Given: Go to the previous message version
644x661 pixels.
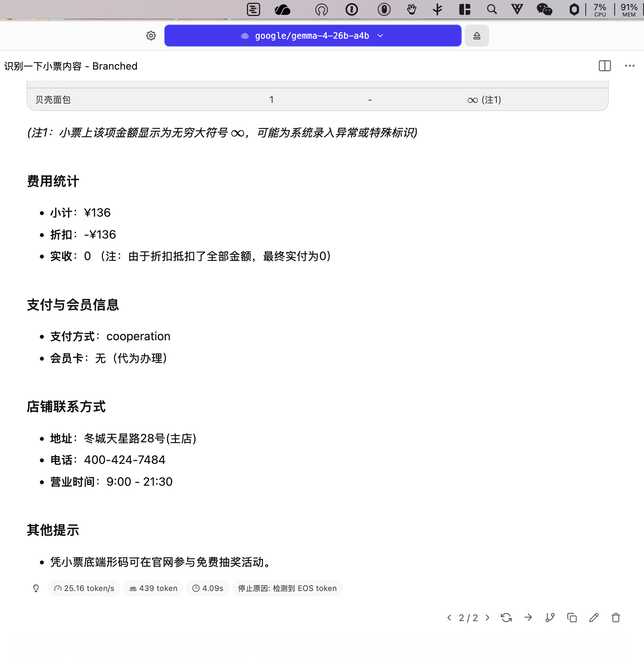Looking at the screenshot, I should coord(449,618).
